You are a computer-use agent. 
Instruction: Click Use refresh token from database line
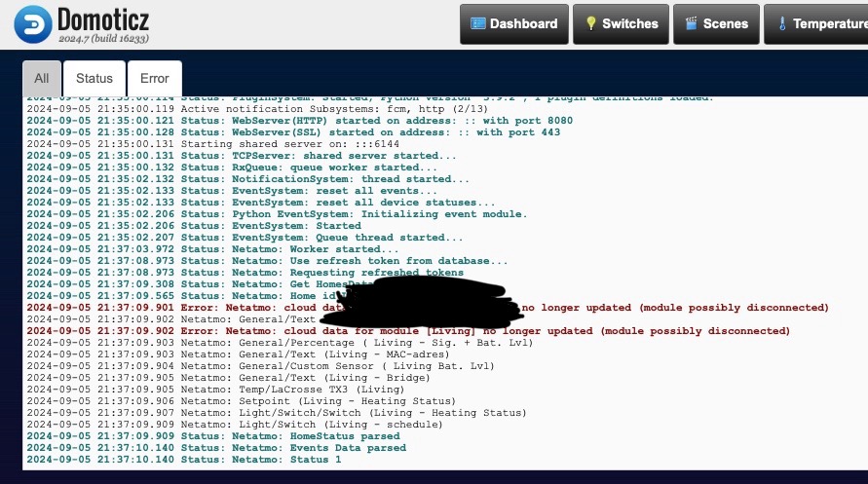coord(267,261)
